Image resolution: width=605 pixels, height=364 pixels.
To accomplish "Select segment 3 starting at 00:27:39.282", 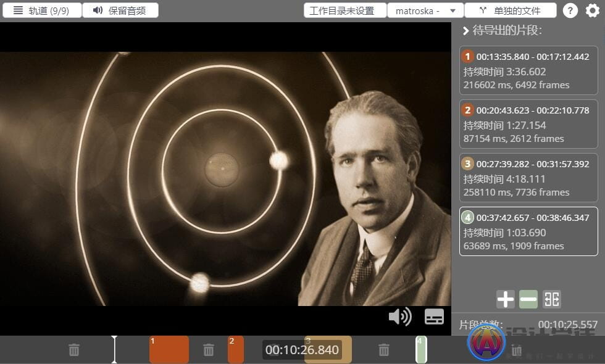I will 528,178.
